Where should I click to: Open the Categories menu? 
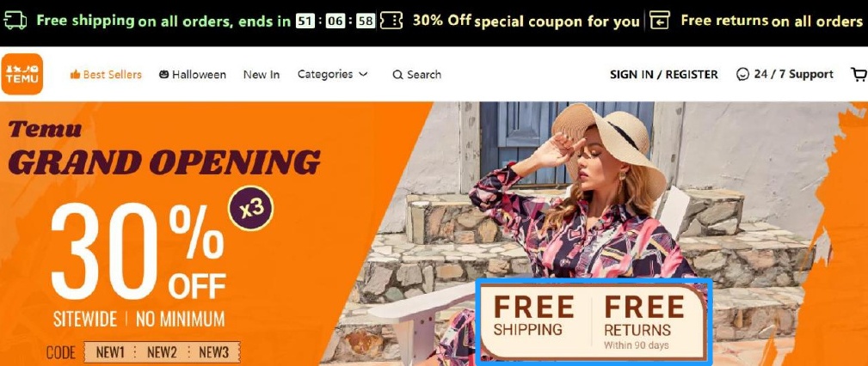point(332,74)
